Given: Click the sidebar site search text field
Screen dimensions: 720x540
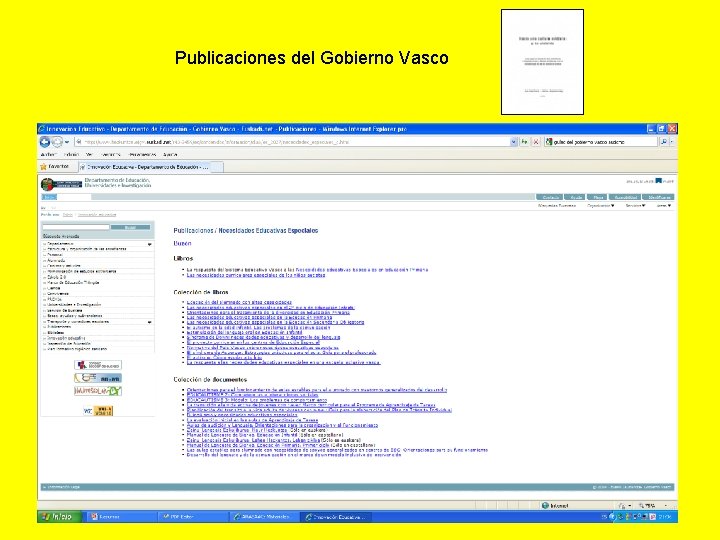Looking at the screenshot, I should (x=76, y=227).
